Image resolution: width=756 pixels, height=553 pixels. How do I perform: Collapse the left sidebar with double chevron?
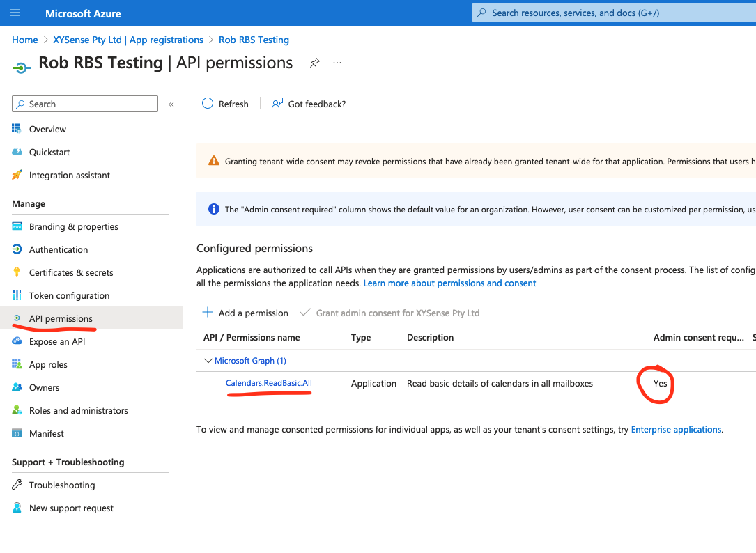coord(171,104)
